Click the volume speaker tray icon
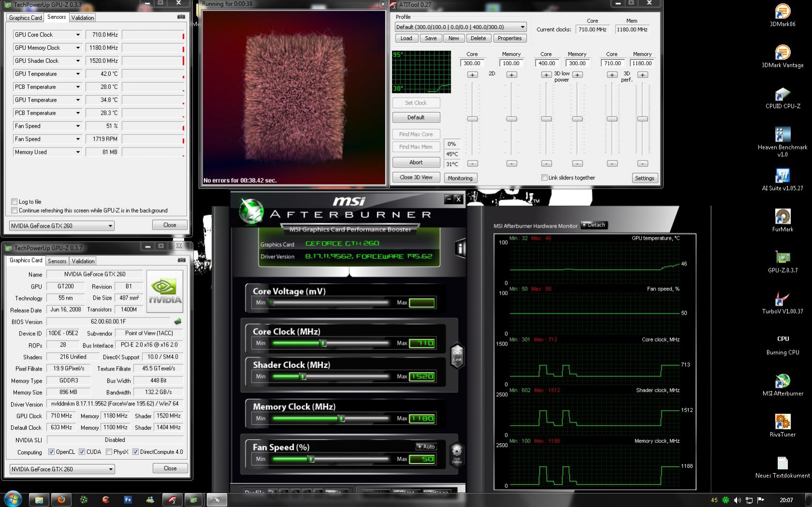The height and width of the screenshot is (507, 812). [737, 500]
